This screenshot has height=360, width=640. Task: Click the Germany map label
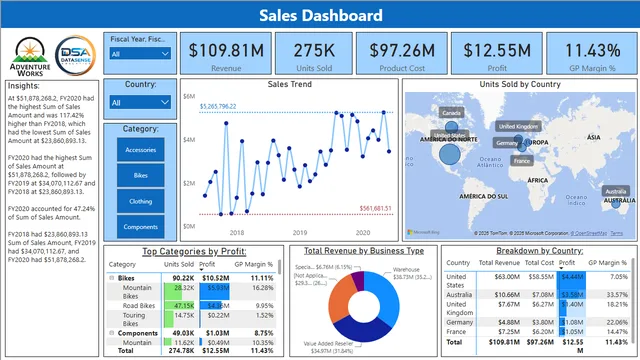[506, 143]
